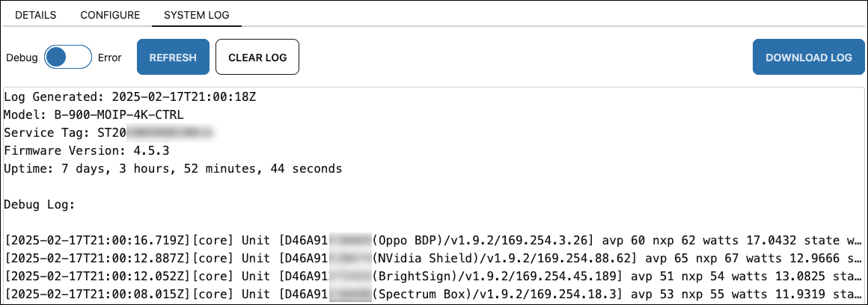Click the Model B-900-MOIP-4K-CTRL line
The width and height of the screenshot is (868, 305).
click(x=93, y=115)
